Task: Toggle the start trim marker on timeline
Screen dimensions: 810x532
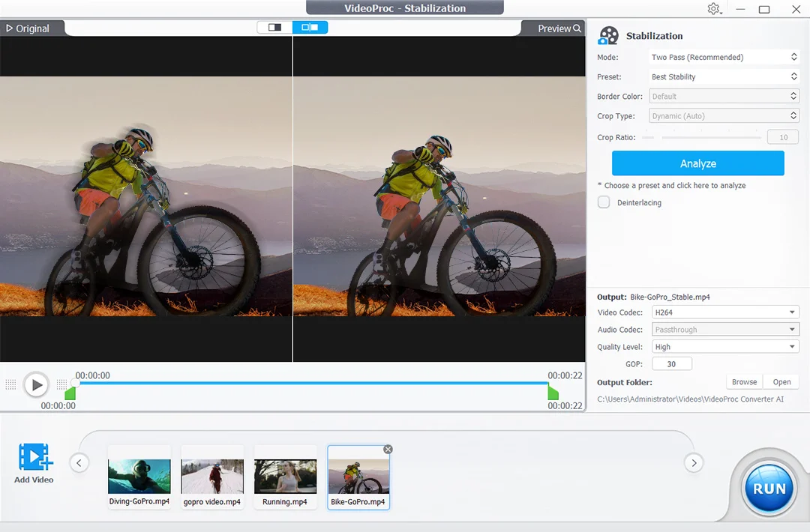Action: pos(70,392)
